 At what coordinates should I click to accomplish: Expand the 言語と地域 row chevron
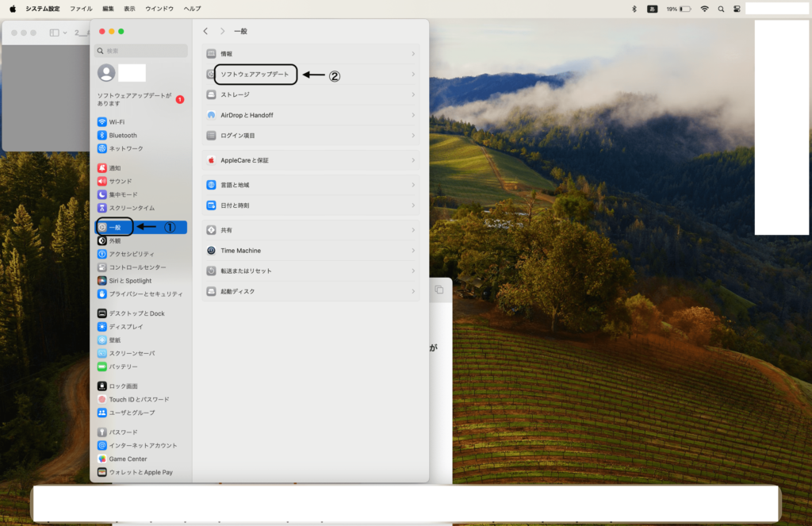tap(413, 185)
